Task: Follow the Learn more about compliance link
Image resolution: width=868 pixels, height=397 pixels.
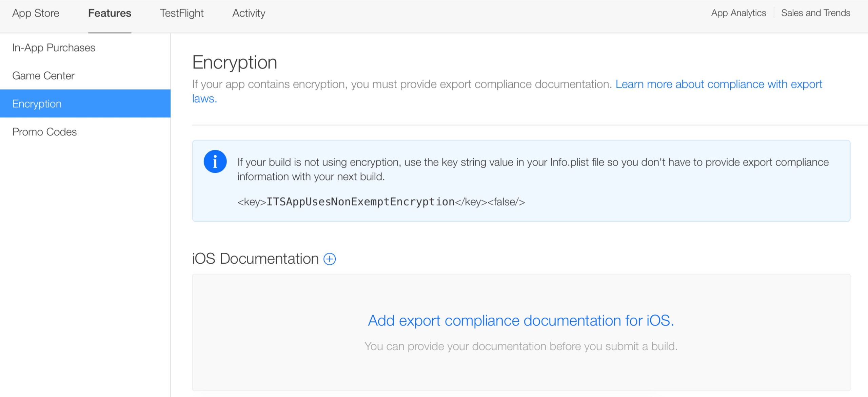Action: click(x=718, y=84)
